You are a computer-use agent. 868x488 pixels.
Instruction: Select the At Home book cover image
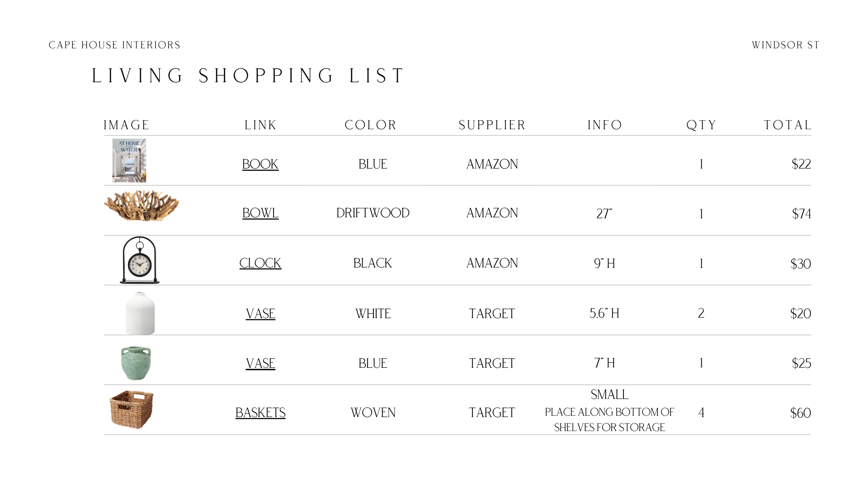(129, 160)
